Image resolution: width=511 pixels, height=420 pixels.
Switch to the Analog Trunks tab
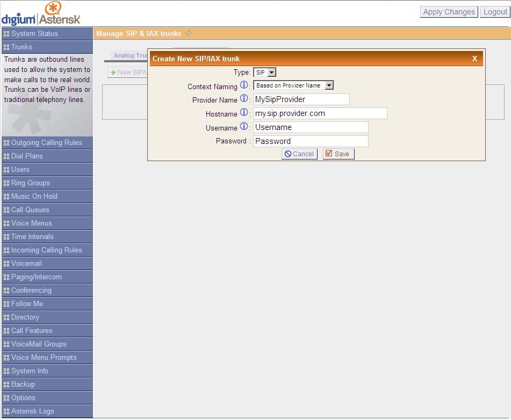point(130,55)
